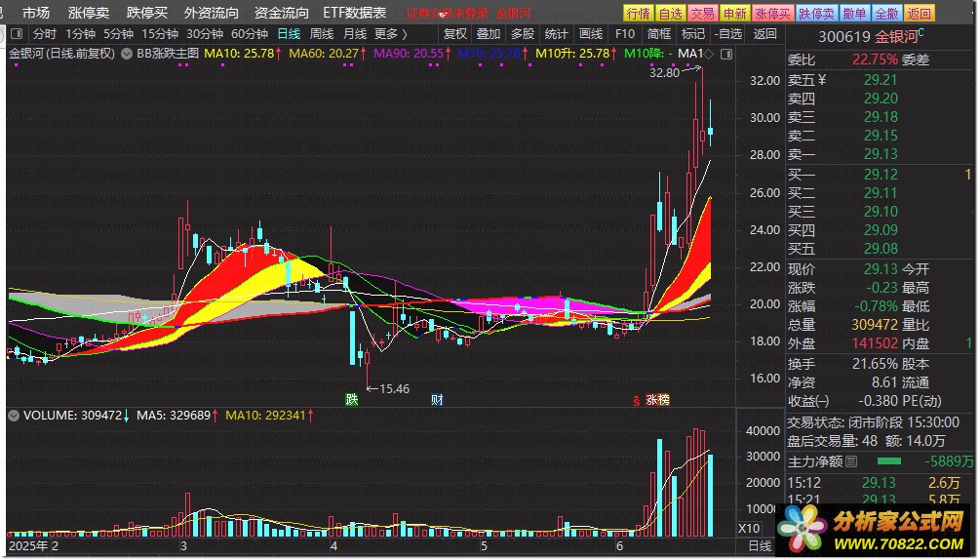This screenshot has height=560, width=980.
Task: Click the 日线 label at chart bottom
Action: pyautogui.click(x=760, y=545)
